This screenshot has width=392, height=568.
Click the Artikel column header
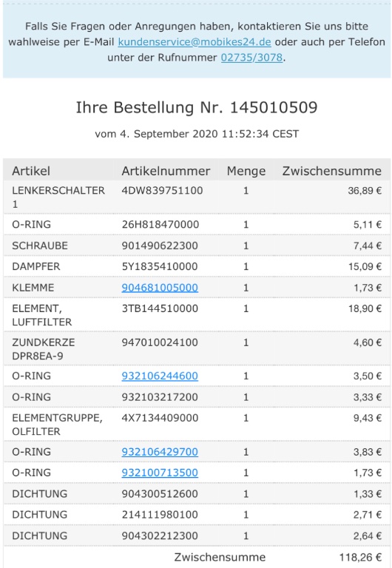click(x=31, y=171)
